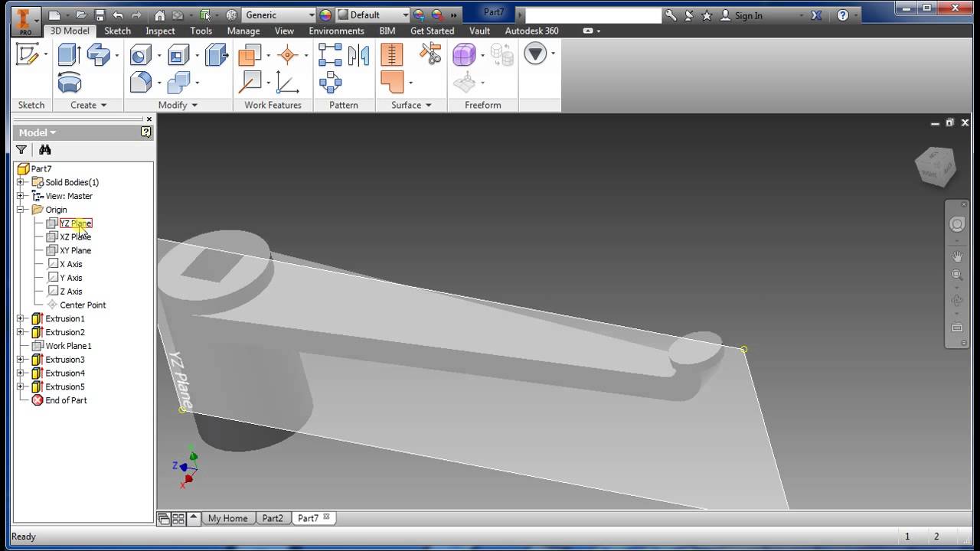Open the appearance color wheel
980x551 pixels.
click(x=325, y=15)
